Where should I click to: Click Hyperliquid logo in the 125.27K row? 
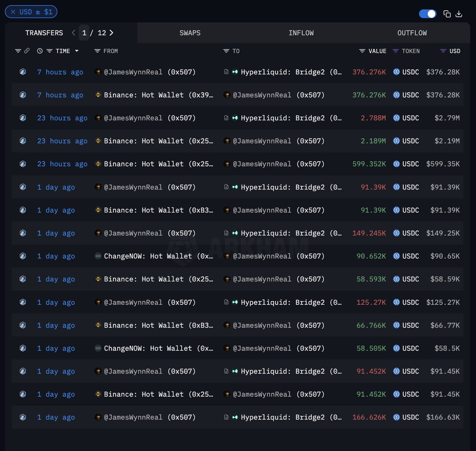click(x=235, y=302)
